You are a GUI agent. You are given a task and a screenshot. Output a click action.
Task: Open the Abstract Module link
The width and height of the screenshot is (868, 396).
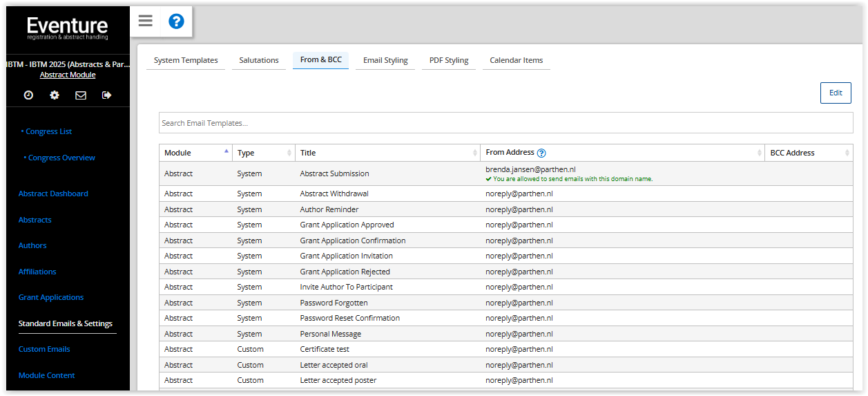(x=68, y=75)
